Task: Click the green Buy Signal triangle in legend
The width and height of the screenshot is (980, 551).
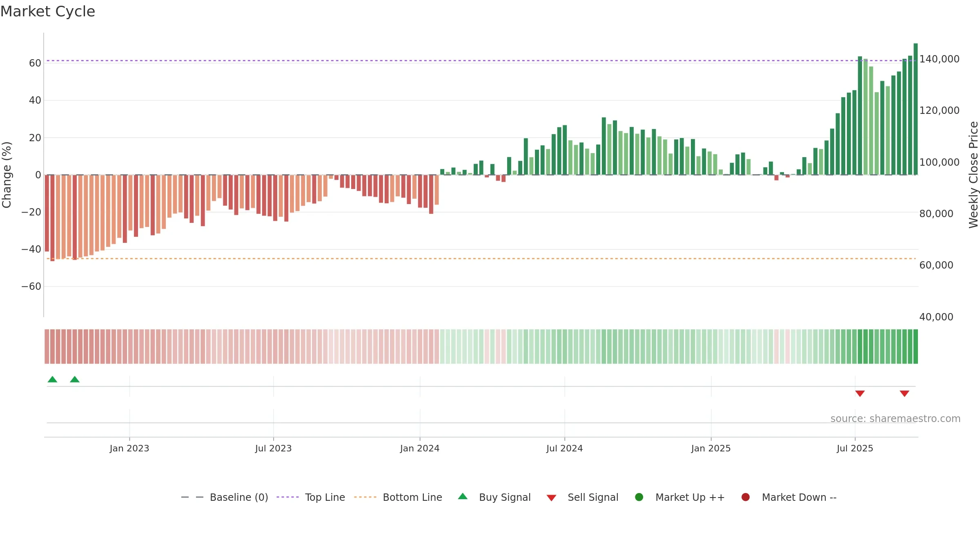Action: point(463,496)
